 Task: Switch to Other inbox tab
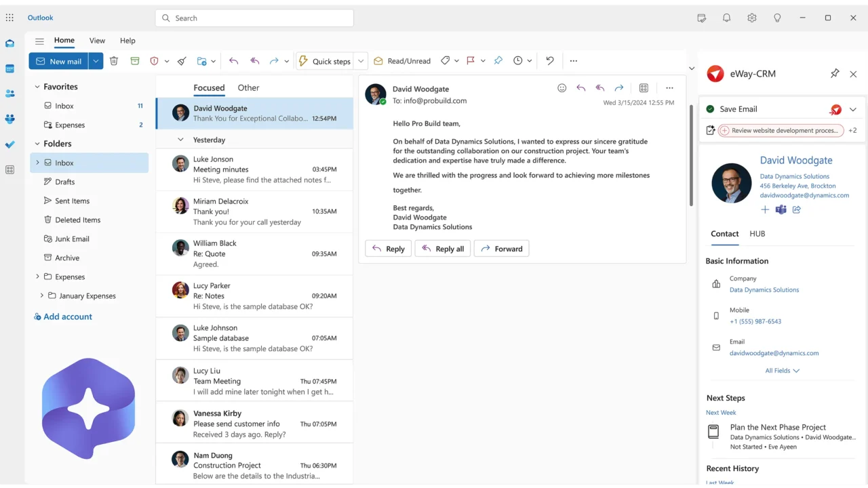[248, 87]
